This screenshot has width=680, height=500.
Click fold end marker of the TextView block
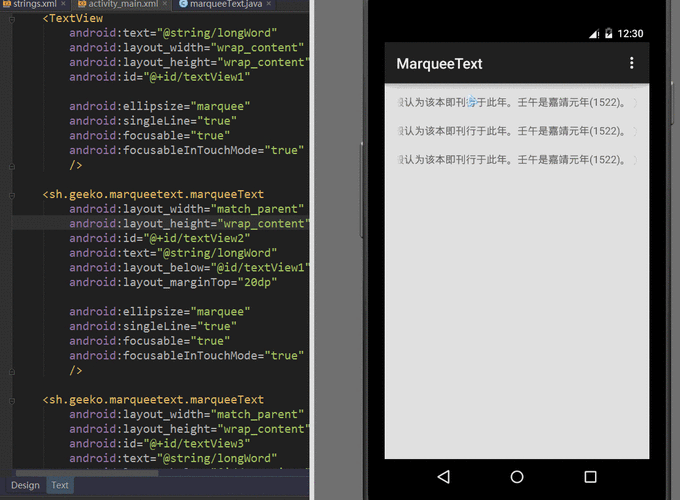pyautogui.click(x=12, y=166)
